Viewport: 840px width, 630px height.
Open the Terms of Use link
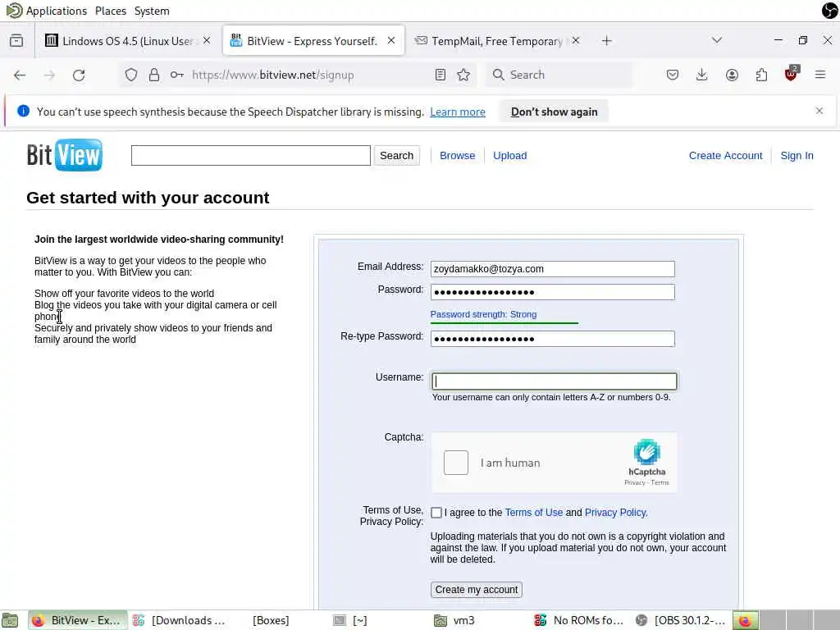[533, 513]
